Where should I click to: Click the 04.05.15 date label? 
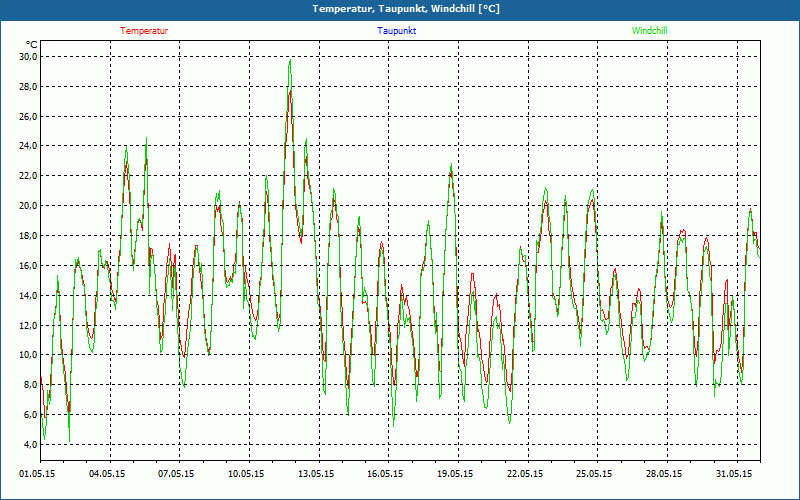coord(107,474)
